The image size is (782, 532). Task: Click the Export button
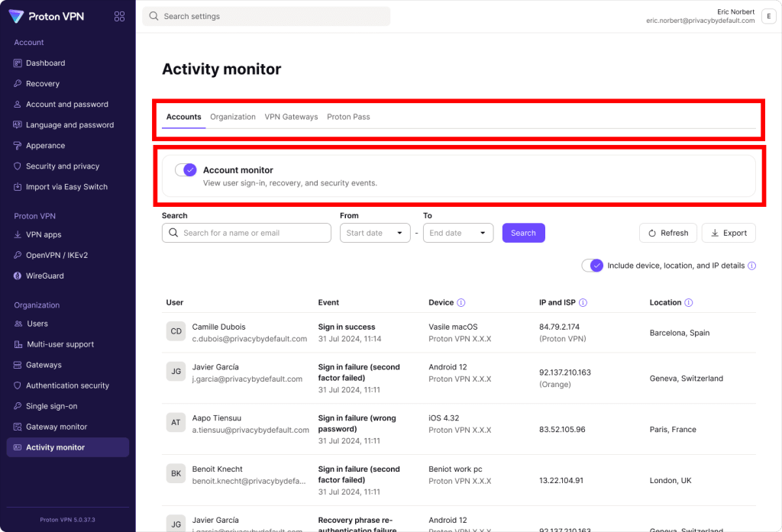[729, 233]
